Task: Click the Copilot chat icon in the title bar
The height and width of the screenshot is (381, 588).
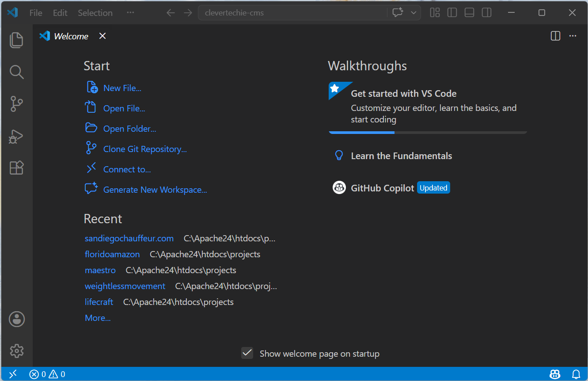Action: [x=398, y=12]
